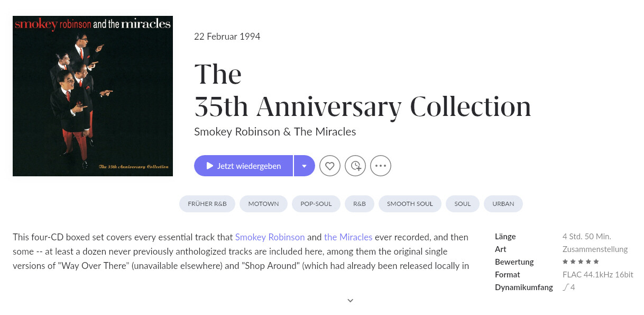Click artist name Smokey Robinson & The Miracles

tap(275, 132)
